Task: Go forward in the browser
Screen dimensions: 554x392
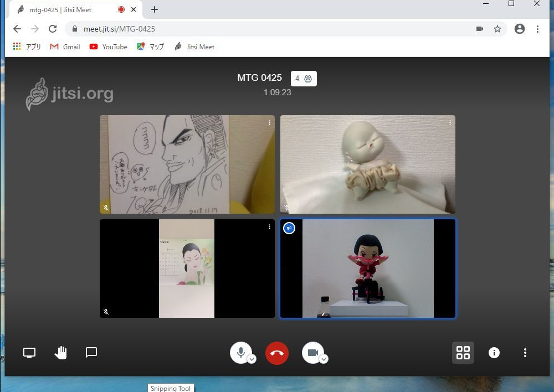Action: click(x=34, y=29)
